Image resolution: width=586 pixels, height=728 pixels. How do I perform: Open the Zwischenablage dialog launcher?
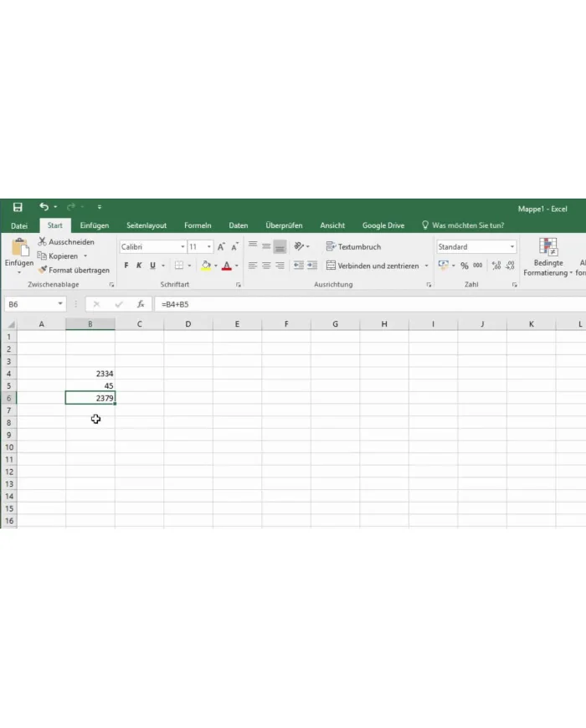[x=111, y=285]
